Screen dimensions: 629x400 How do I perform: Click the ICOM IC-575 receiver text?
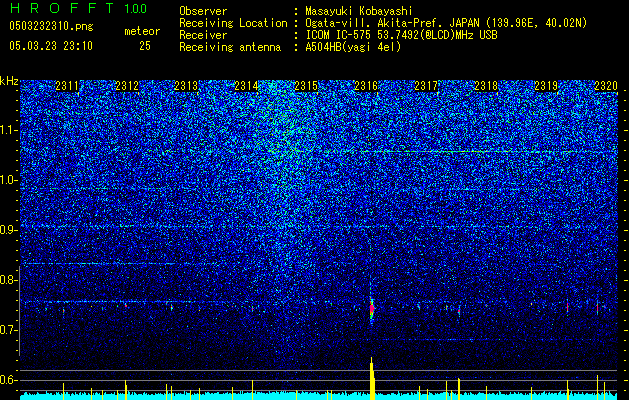point(401,35)
